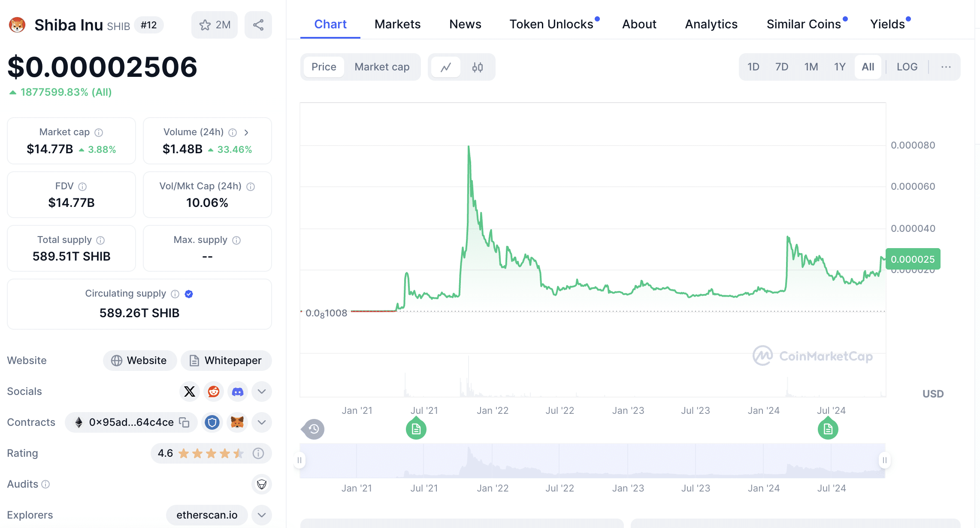The height and width of the screenshot is (528, 980).
Task: Expand more Socials dropdown
Action: [262, 391]
